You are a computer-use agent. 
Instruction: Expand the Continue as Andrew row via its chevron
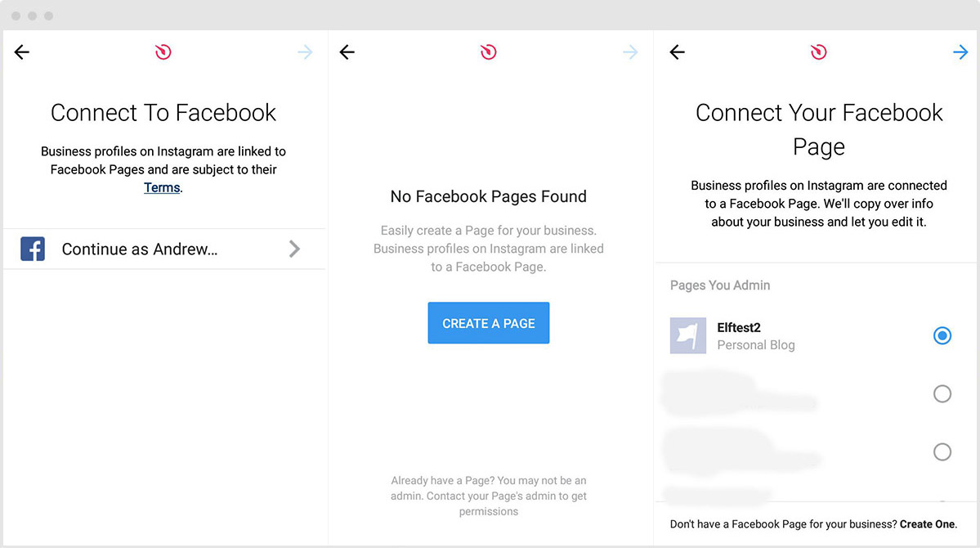pos(294,249)
